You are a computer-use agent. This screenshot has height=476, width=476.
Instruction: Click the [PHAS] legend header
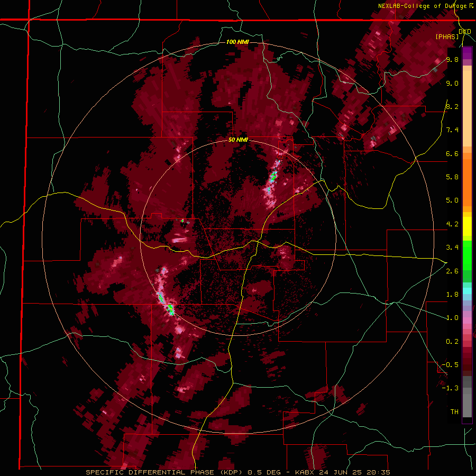pos(447,36)
